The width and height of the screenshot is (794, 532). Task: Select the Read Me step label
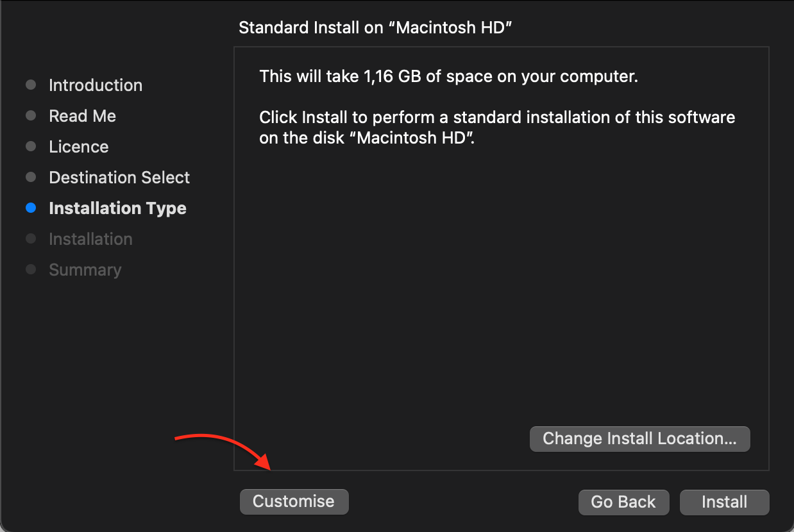(82, 116)
